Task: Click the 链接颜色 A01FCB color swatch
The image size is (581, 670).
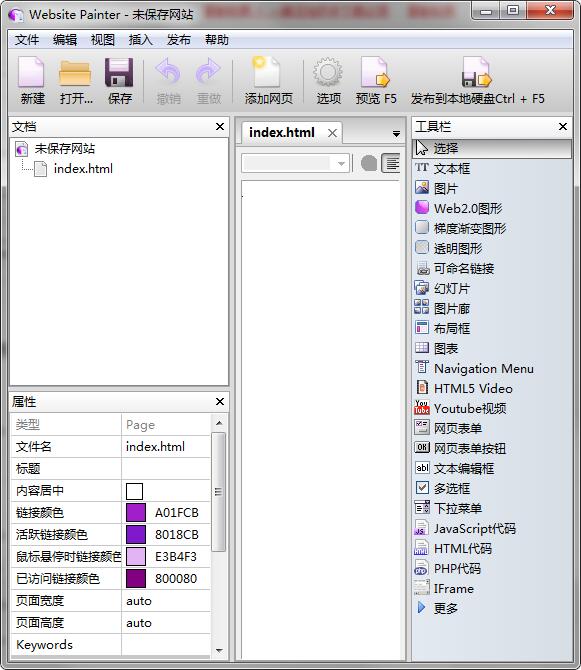Action: 136,513
